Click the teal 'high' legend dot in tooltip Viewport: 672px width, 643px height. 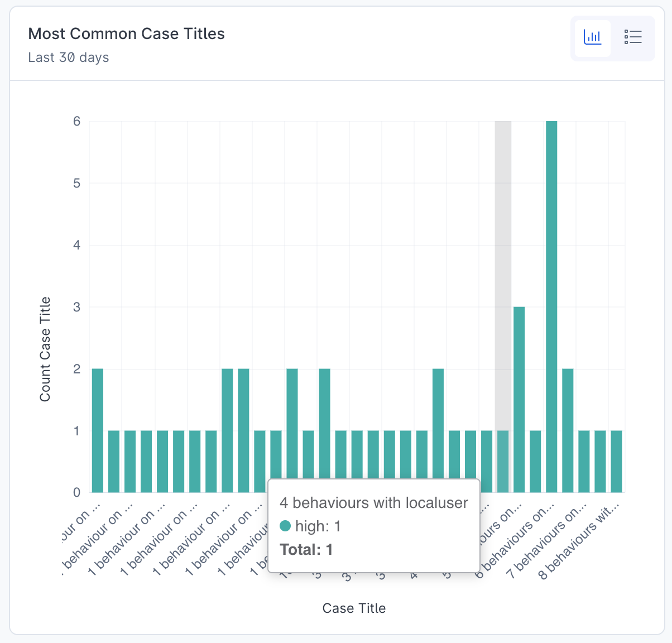point(285,526)
